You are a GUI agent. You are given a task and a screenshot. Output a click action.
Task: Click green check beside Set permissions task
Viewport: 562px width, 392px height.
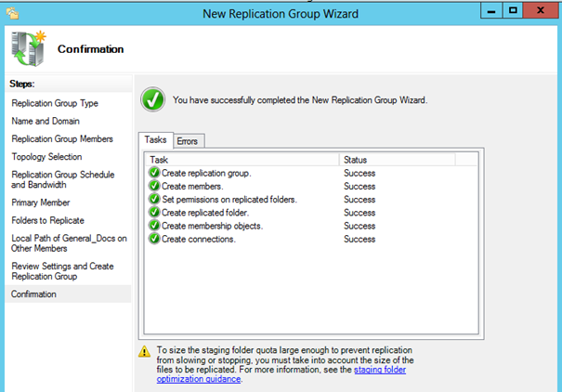pyautogui.click(x=154, y=199)
